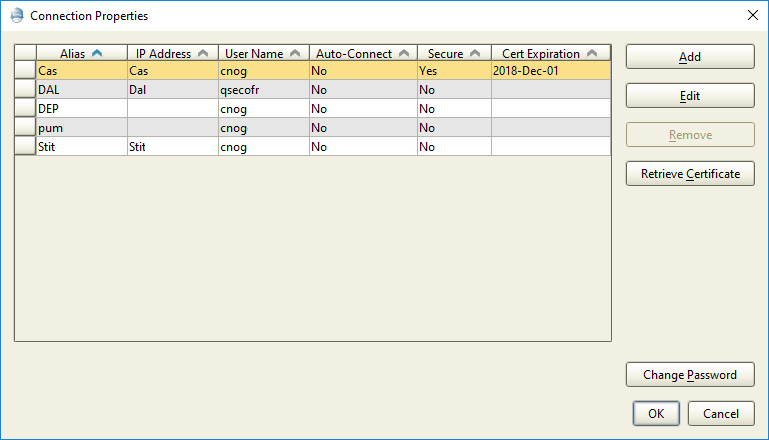769x440 pixels.
Task: Sort by User Name column arrow
Action: coord(295,54)
